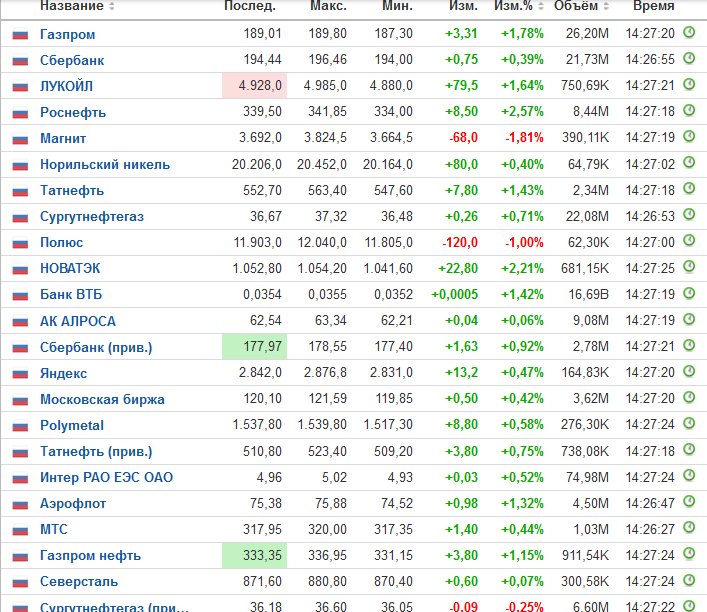Open the Татнефть stock link
The height and width of the screenshot is (612, 707).
coord(72,191)
